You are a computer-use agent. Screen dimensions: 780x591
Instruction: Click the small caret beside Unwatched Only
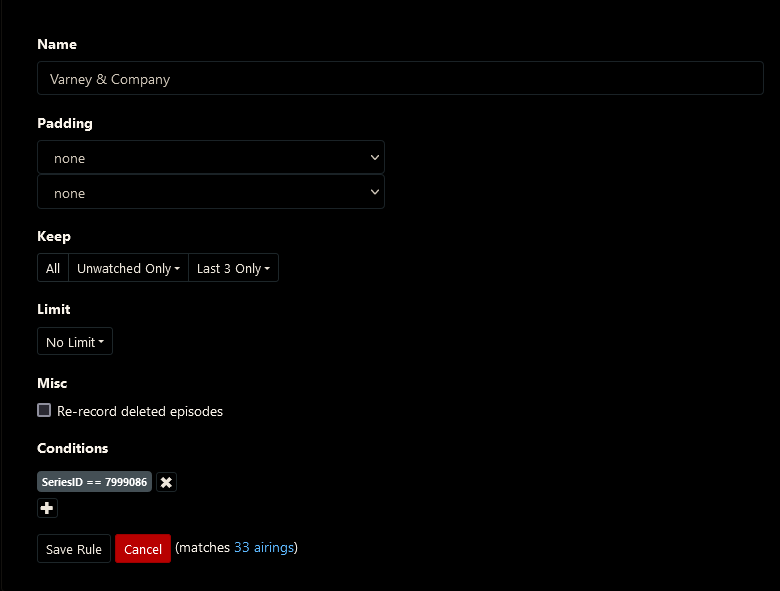[177, 269]
